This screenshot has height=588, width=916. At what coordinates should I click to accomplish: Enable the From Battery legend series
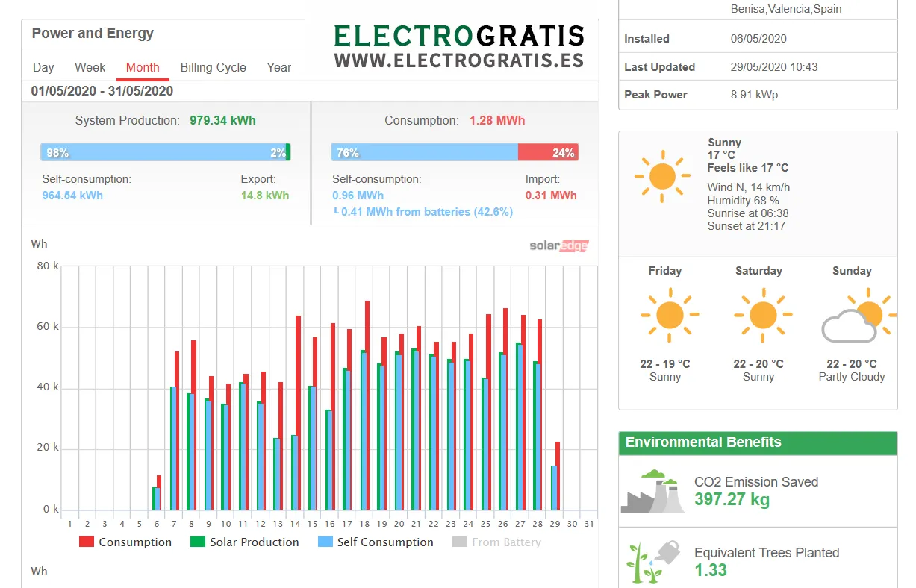(x=497, y=542)
